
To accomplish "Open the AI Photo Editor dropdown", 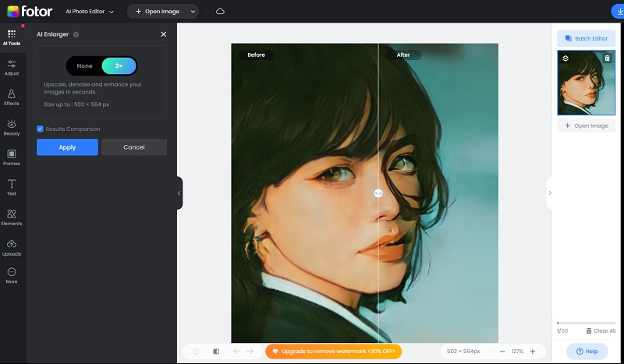I will pyautogui.click(x=90, y=12).
